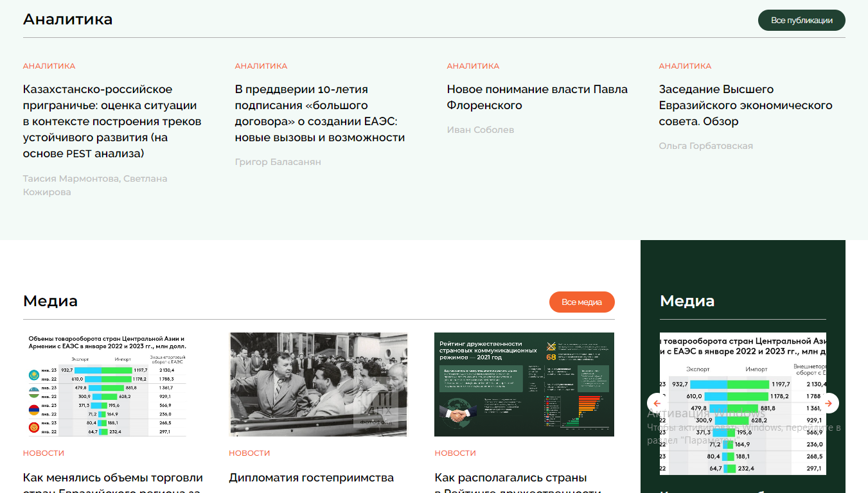Select author Иван Соболев
The width and height of the screenshot is (868, 493).
click(x=481, y=130)
